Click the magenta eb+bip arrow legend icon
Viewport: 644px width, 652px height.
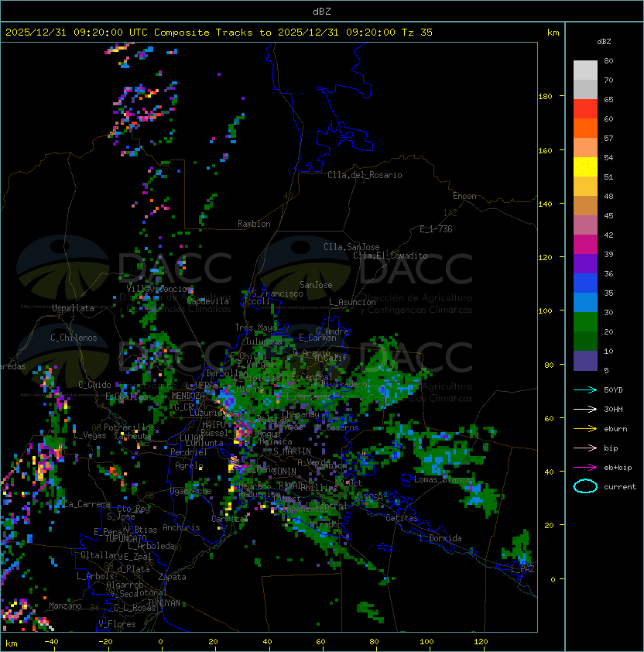pos(585,468)
